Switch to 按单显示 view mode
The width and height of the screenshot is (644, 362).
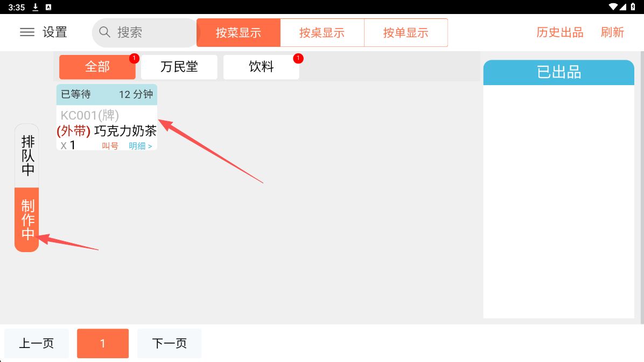tap(406, 33)
